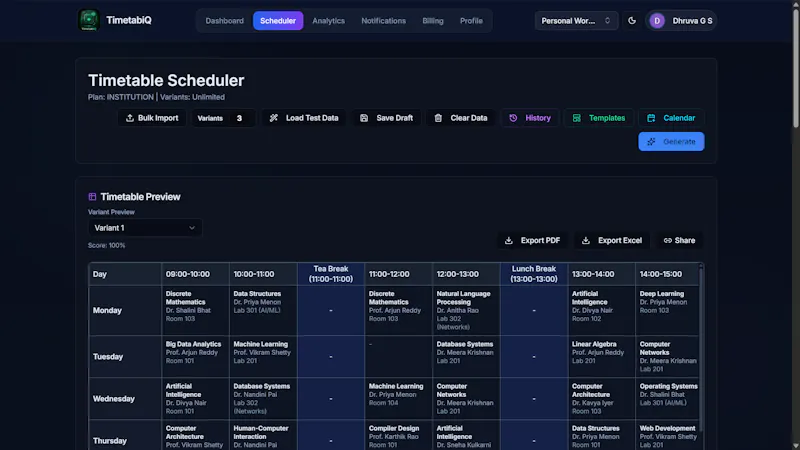Click the Lunch Break column header
This screenshot has width=800, height=450.
click(534, 274)
